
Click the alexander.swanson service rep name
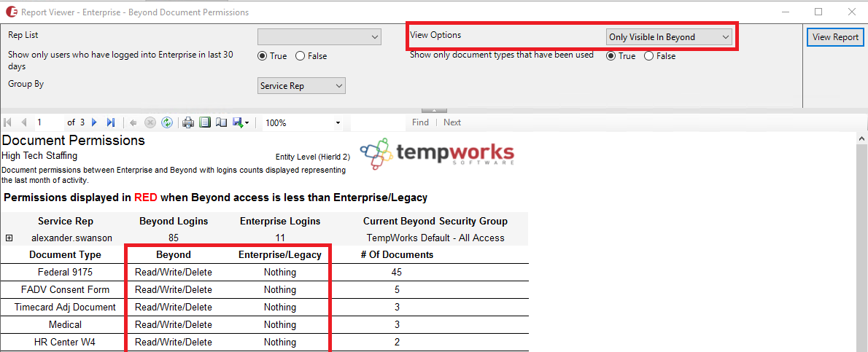(x=72, y=238)
